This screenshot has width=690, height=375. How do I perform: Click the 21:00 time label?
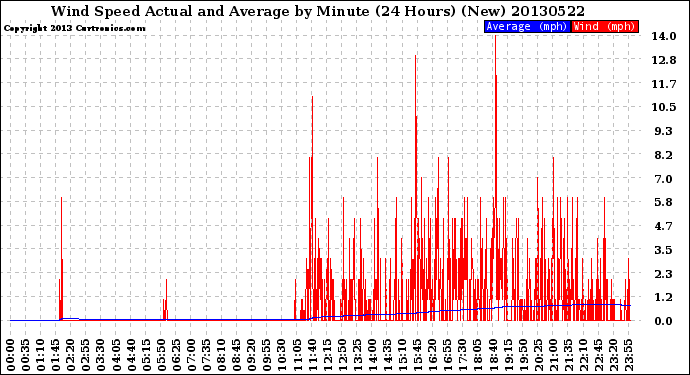[x=553, y=355]
